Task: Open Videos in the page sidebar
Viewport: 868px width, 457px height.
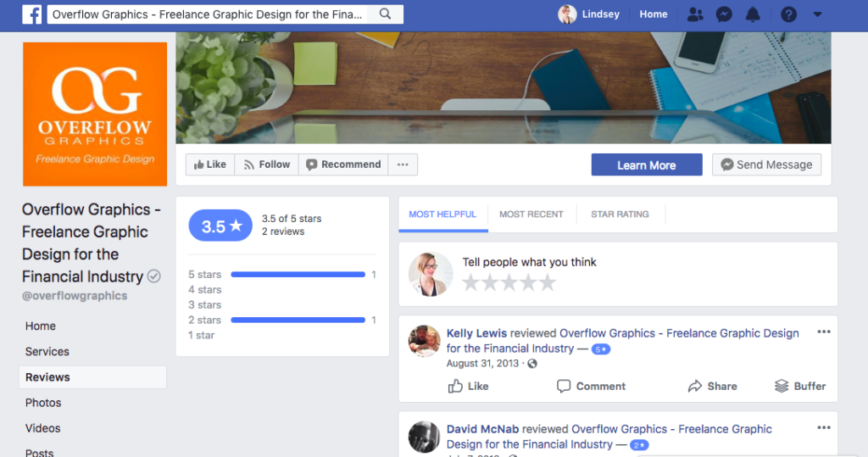Action: (x=42, y=428)
